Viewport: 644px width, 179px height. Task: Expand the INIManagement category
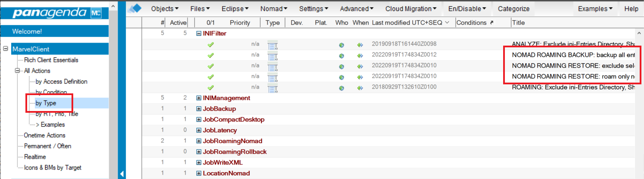tap(199, 98)
